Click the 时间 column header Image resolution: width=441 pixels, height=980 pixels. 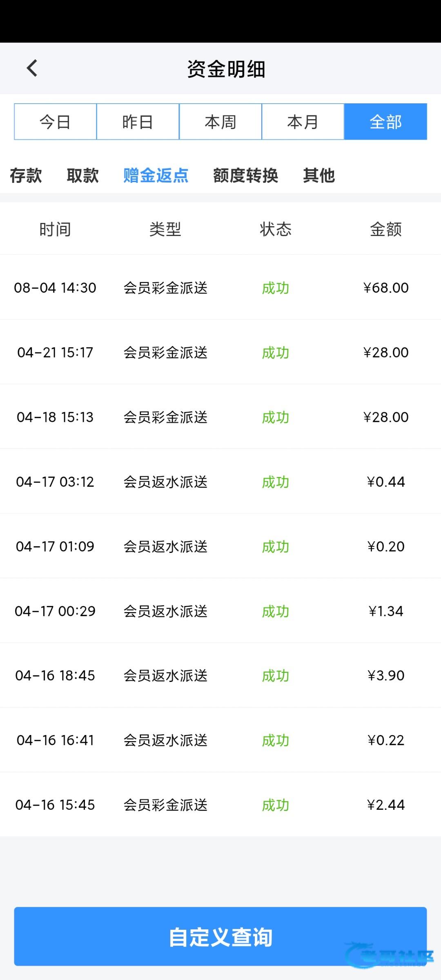click(x=55, y=229)
